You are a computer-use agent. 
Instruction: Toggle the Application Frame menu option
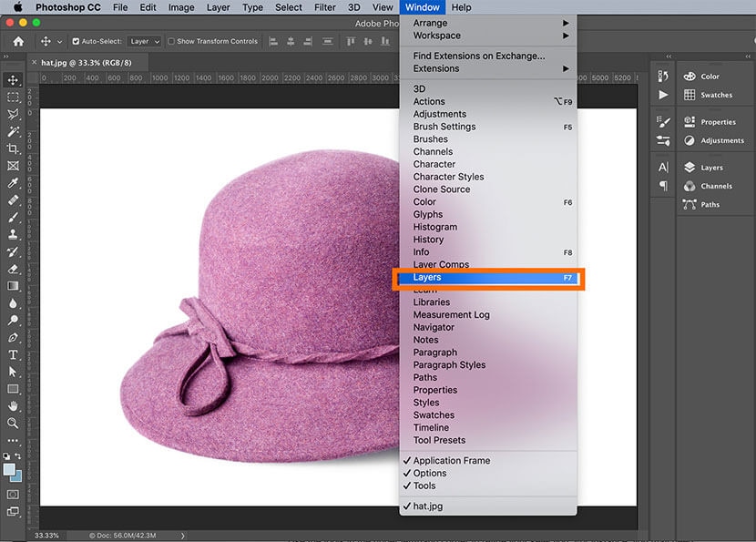[x=451, y=461]
